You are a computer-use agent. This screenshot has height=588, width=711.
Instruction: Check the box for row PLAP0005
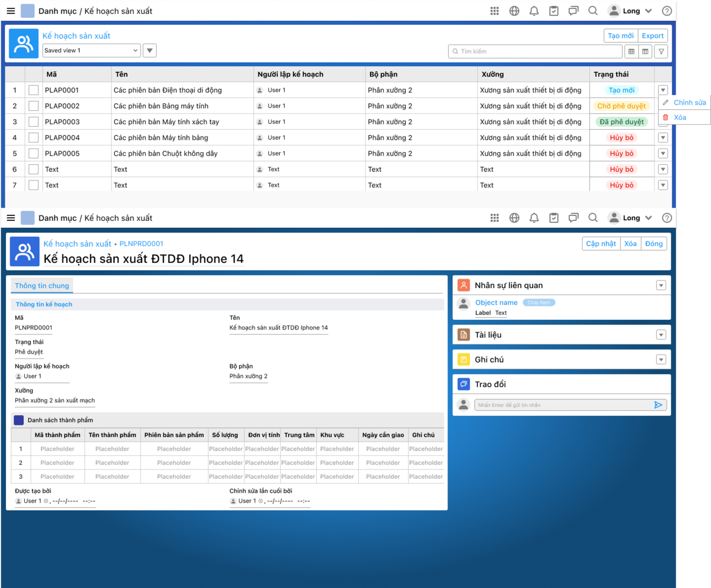[33, 153]
